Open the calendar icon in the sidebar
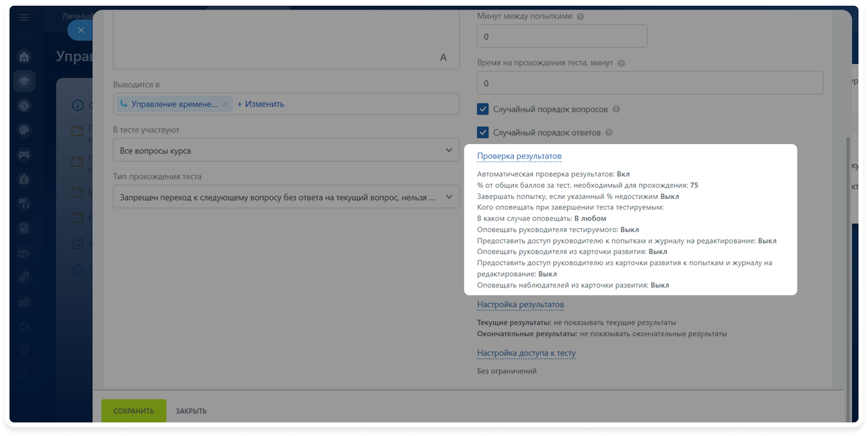The width and height of the screenshot is (868, 436). click(24, 375)
